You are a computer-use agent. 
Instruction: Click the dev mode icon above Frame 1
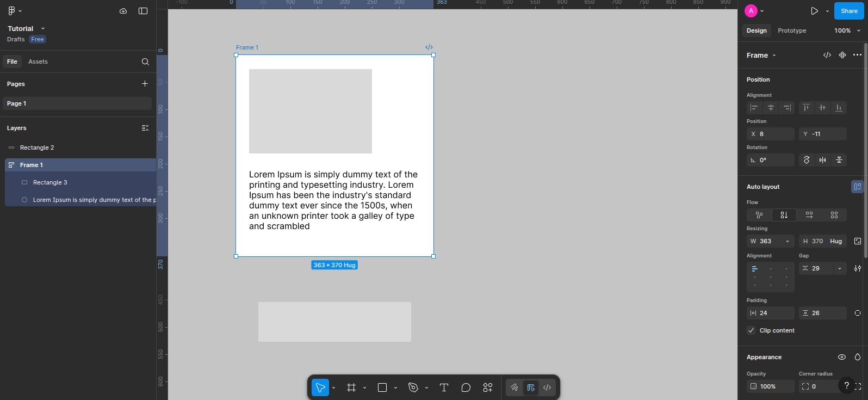pos(429,47)
